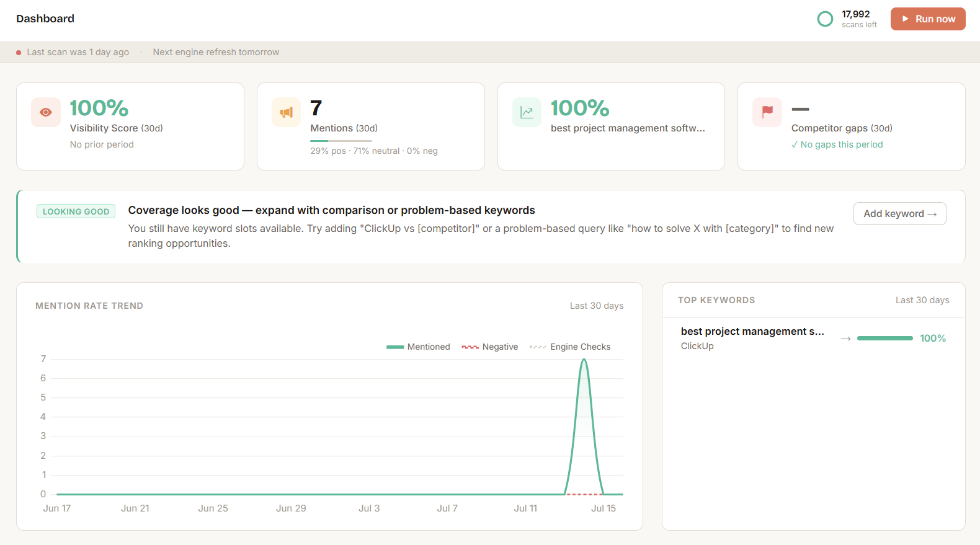Image resolution: width=980 pixels, height=545 pixels.
Task: Click the LOOKING GOOD badge
Action: tap(76, 211)
